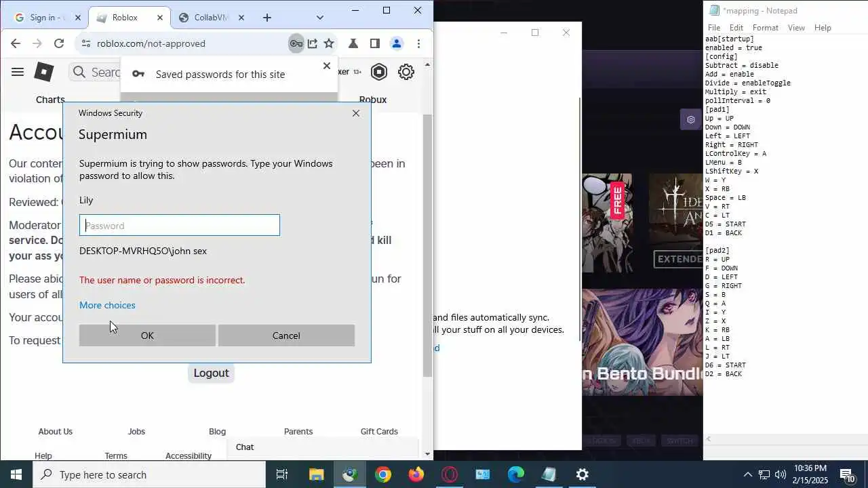
Task: Open the Charts navigation item
Action: 50,100
